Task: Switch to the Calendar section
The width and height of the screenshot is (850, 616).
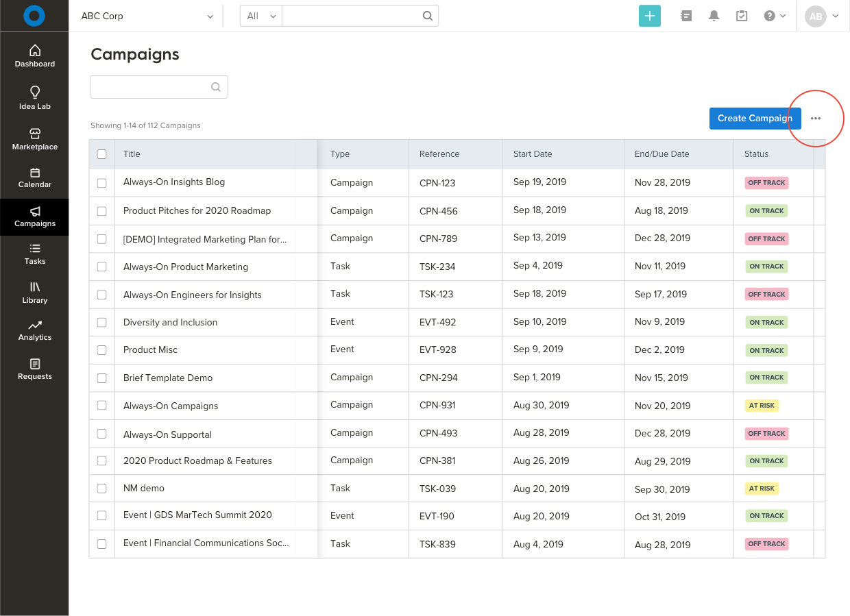Action: click(35, 177)
